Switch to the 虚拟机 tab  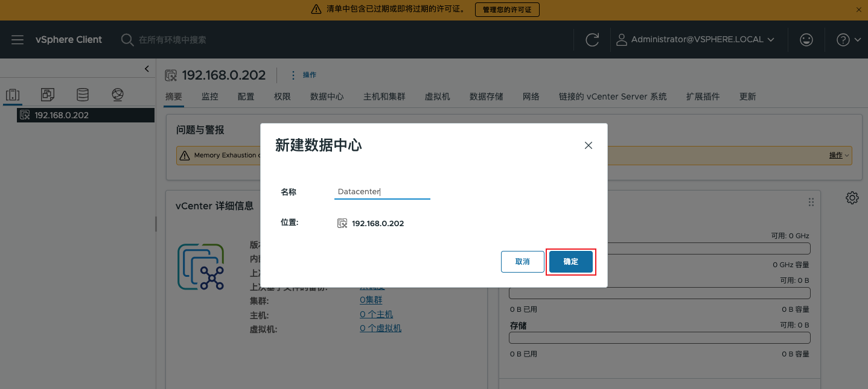438,96
